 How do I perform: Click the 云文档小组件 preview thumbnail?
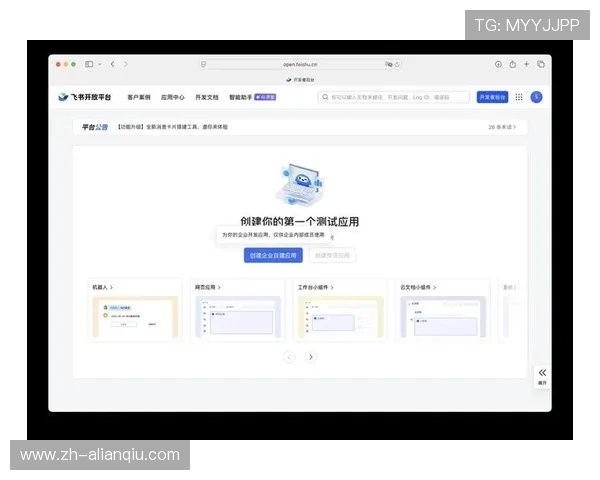click(443, 317)
